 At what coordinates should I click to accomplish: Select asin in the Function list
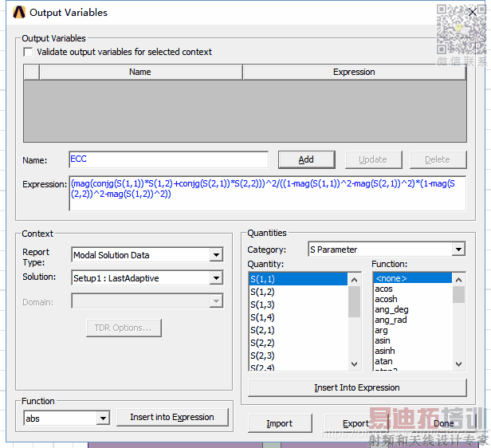coord(413,340)
